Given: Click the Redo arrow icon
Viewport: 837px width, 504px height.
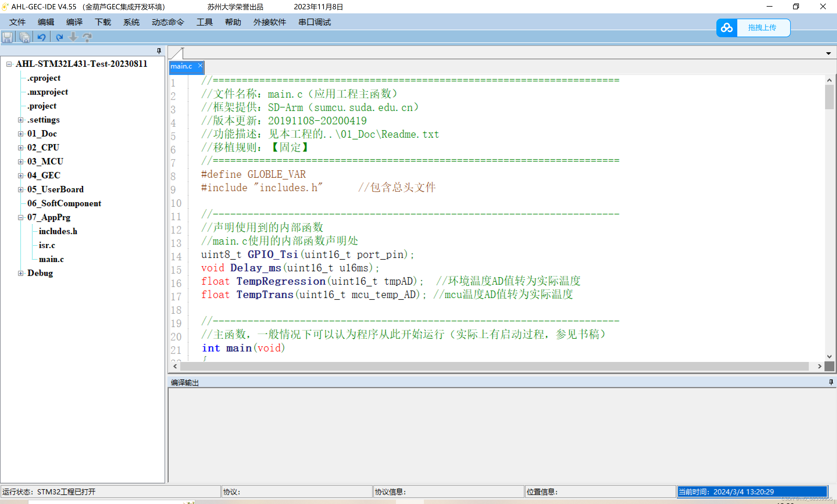Looking at the screenshot, I should [59, 37].
